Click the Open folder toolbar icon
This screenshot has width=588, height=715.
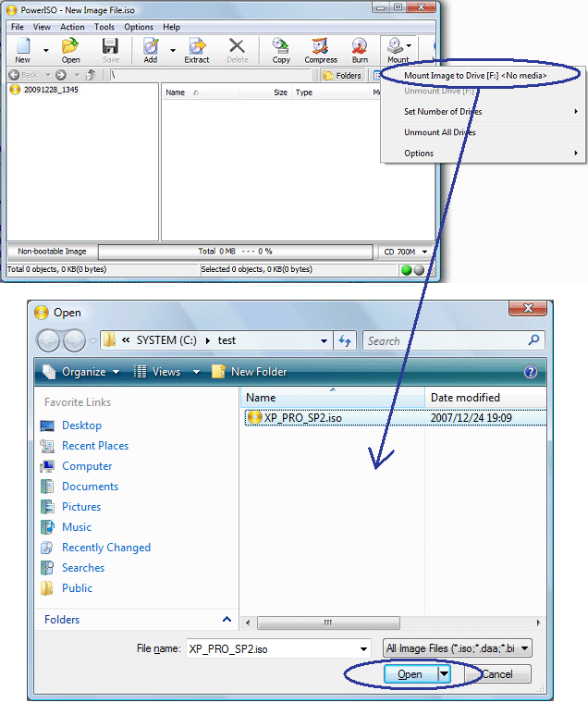pos(70,50)
